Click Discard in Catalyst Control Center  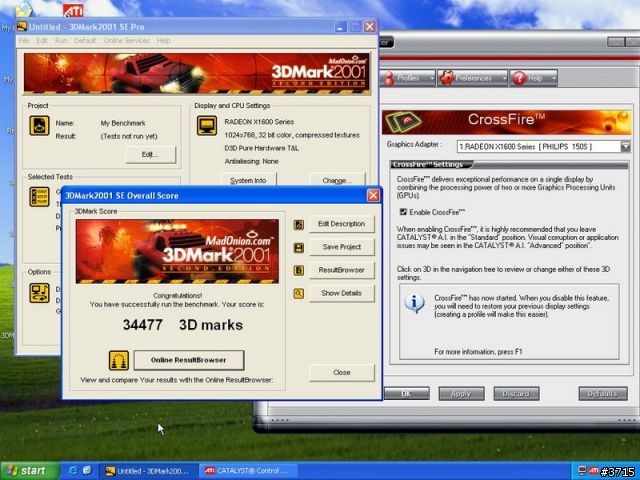(x=516, y=394)
